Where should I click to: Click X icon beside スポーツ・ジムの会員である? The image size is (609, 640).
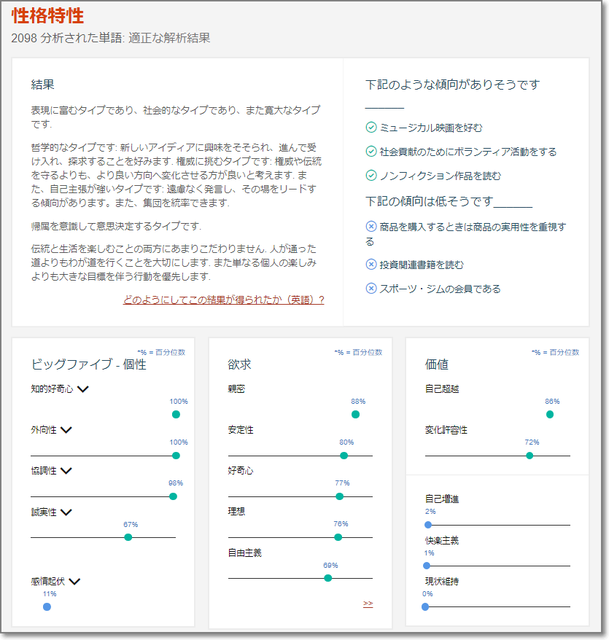point(371,289)
